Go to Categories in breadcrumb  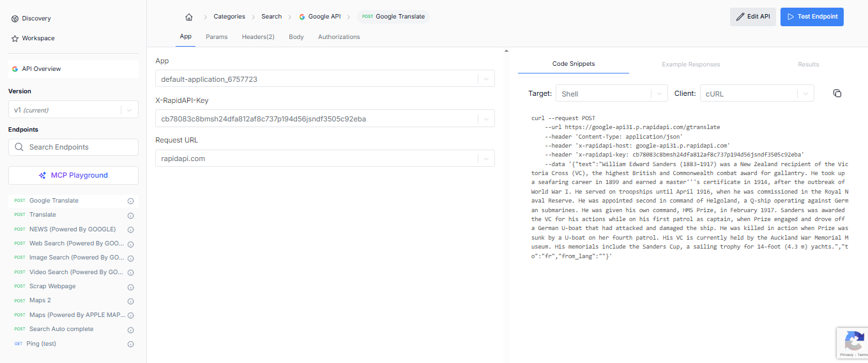click(x=229, y=17)
